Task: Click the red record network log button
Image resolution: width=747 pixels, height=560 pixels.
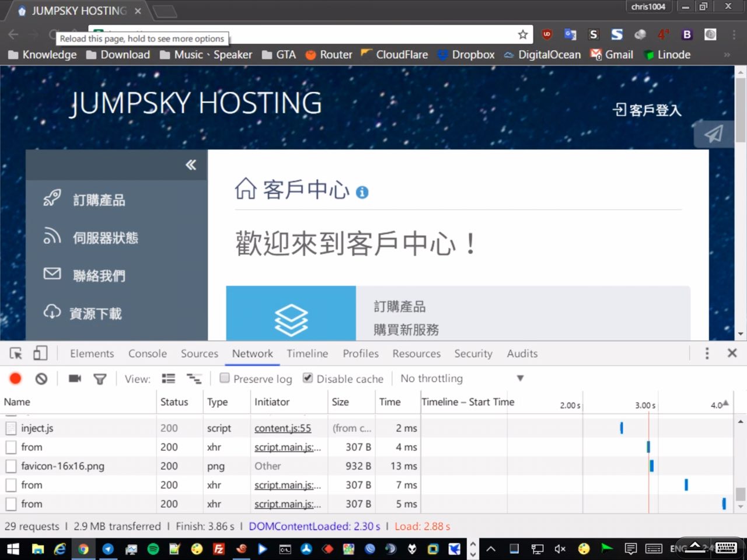Action: point(16,379)
